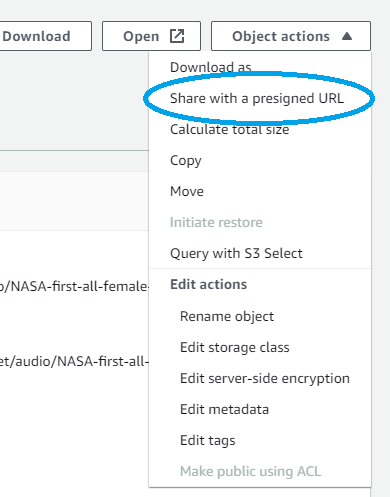Viewport: 390px width, 497px height.
Task: Click the Edit actions section header
Action: pos(208,284)
